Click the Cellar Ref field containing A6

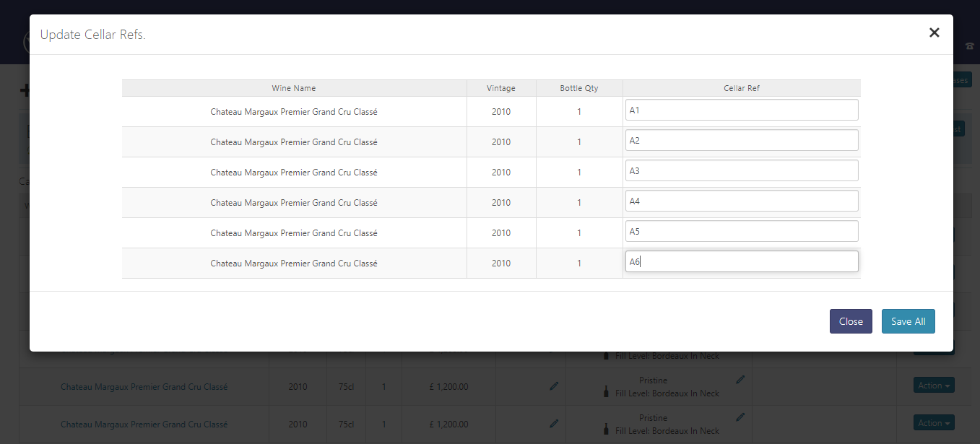click(741, 262)
